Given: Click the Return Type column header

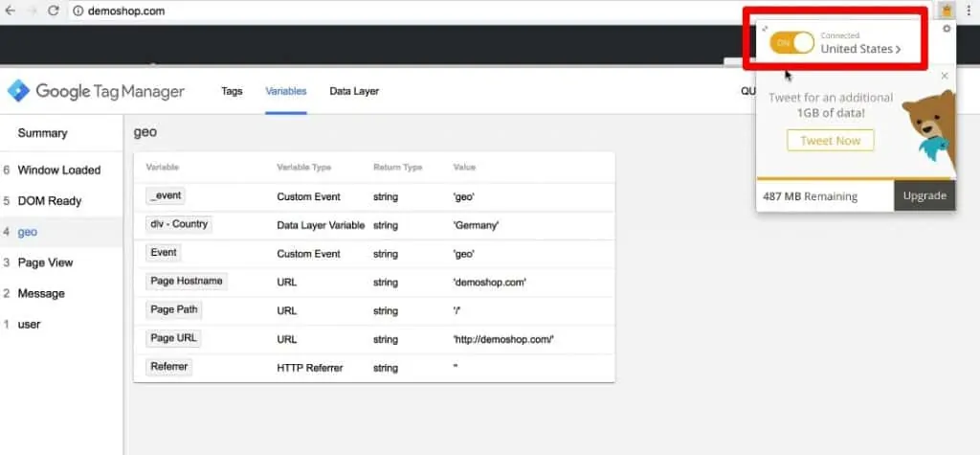Looking at the screenshot, I should tap(397, 167).
